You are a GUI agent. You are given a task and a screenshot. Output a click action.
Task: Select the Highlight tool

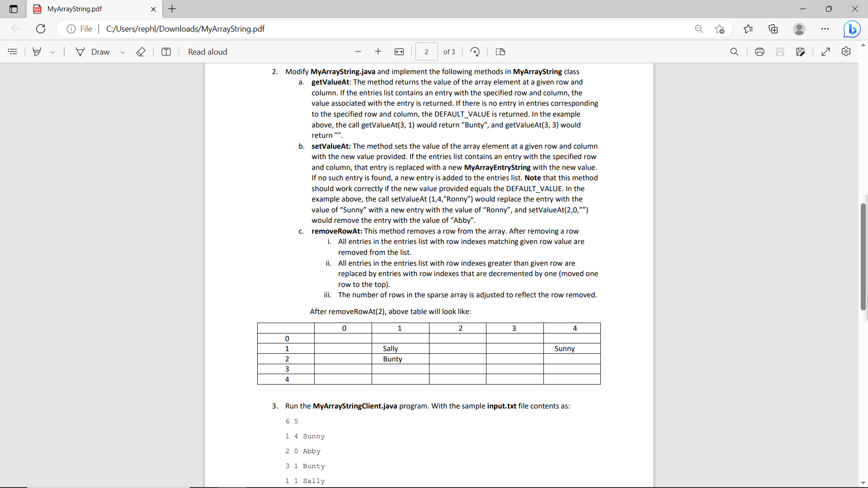[37, 52]
